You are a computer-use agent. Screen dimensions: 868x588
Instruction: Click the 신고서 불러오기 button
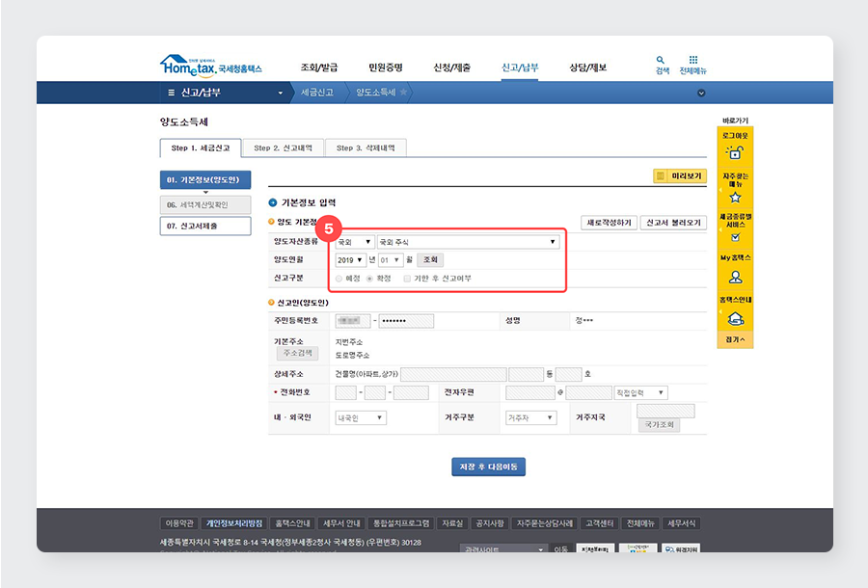[x=673, y=223]
